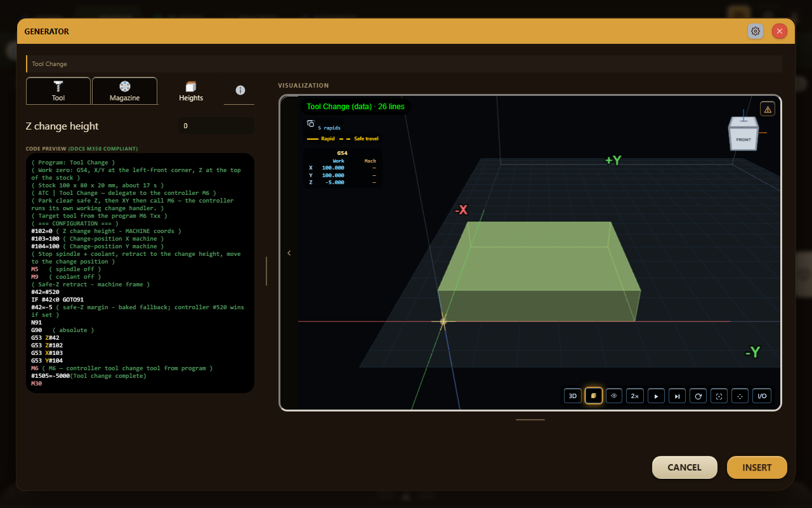812x508 pixels.
Task: Click the Tool Change breadcrumb title
Action: click(x=49, y=64)
